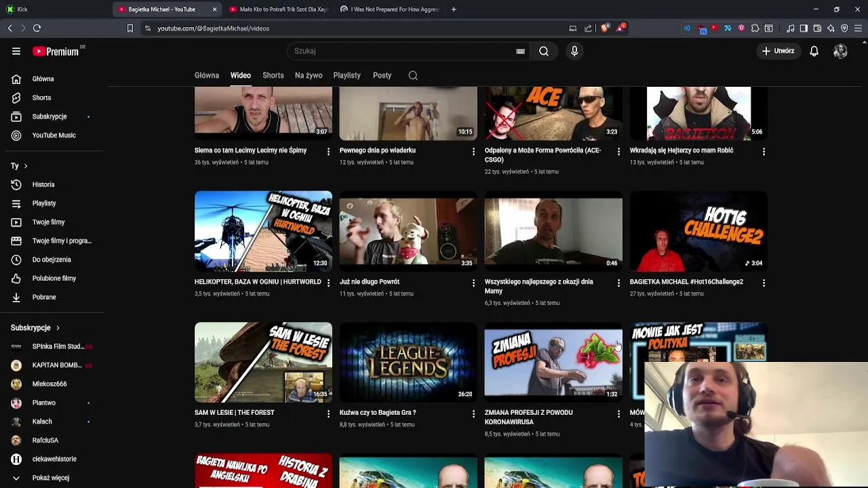This screenshot has height=488, width=868.
Task: Open the on-screen keyboard icon in search box
Action: point(520,51)
